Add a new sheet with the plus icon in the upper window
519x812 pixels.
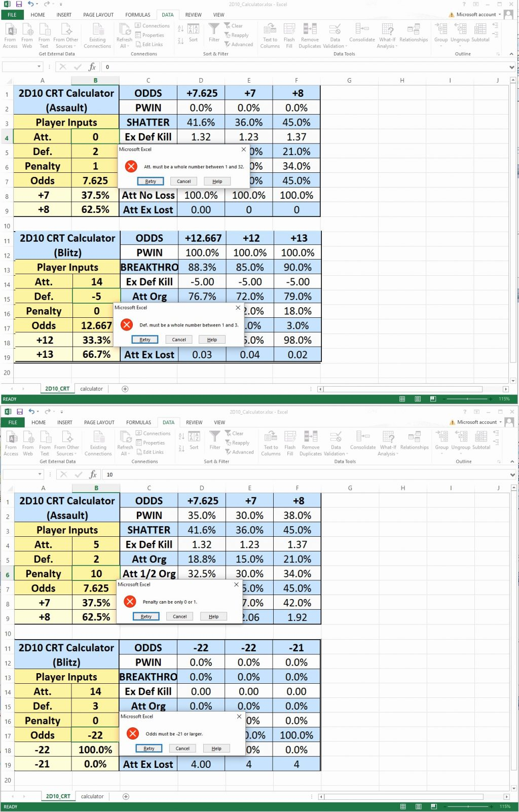point(125,389)
